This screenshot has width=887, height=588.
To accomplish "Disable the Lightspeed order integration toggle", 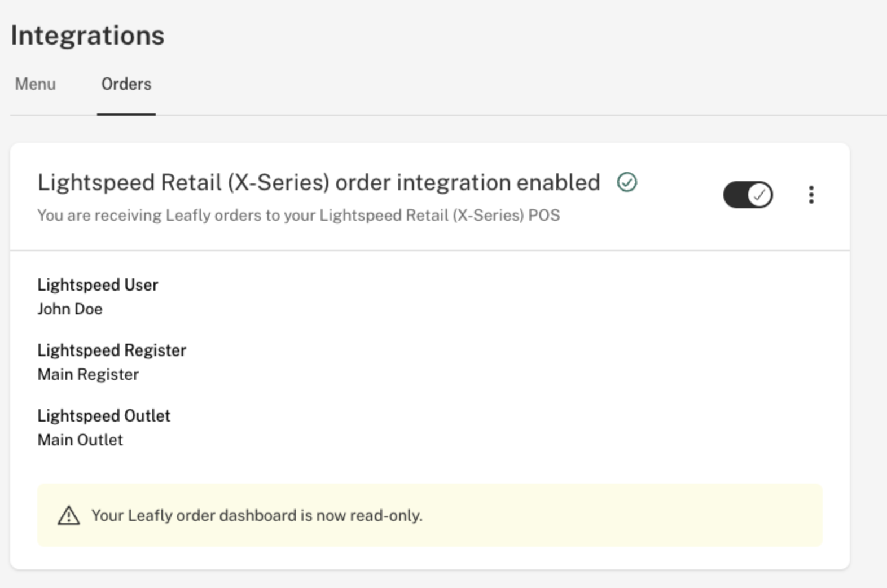I will [748, 195].
